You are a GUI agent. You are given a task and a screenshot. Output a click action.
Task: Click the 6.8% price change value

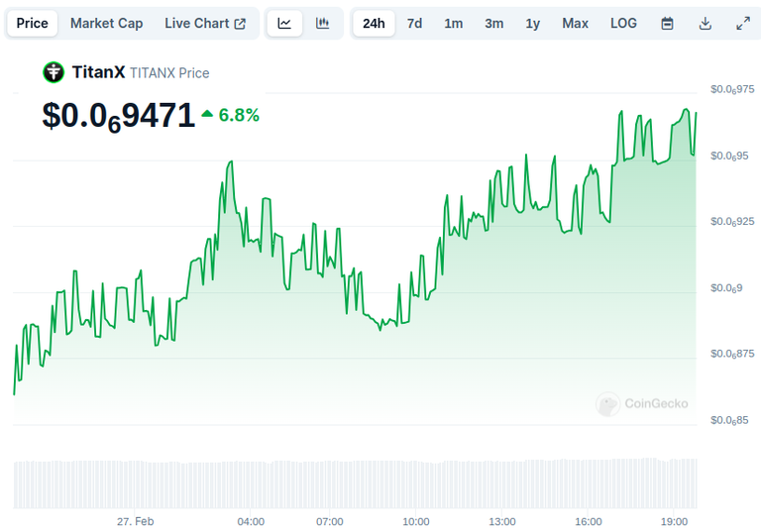(x=239, y=116)
